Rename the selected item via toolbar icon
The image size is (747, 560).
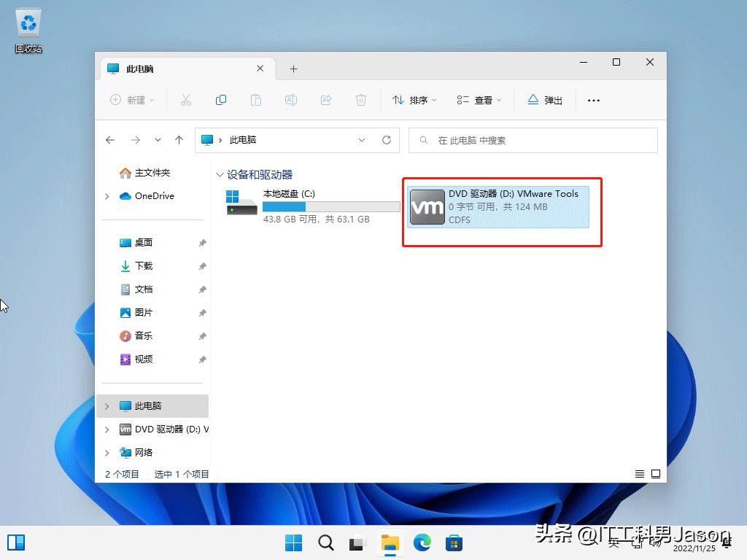coord(291,100)
